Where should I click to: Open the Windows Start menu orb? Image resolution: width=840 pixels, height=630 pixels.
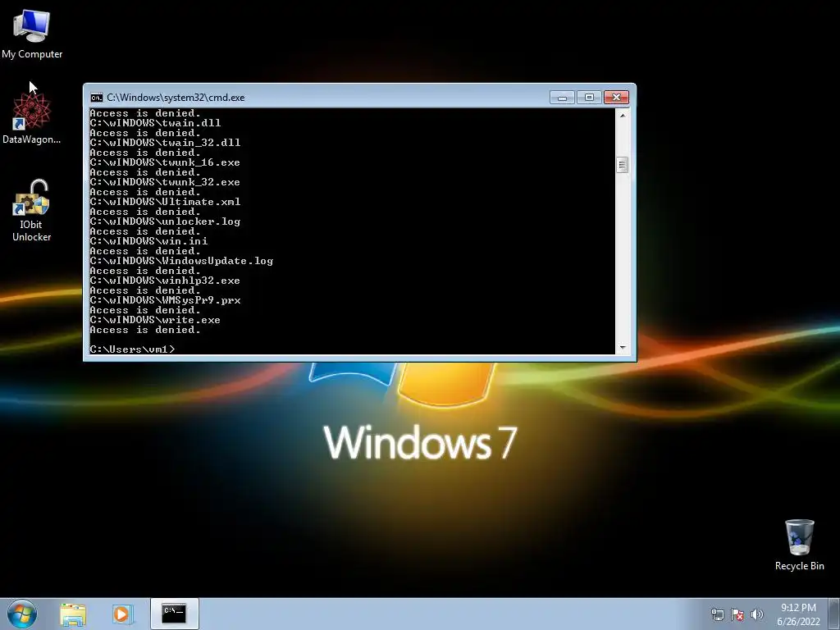tap(21, 614)
